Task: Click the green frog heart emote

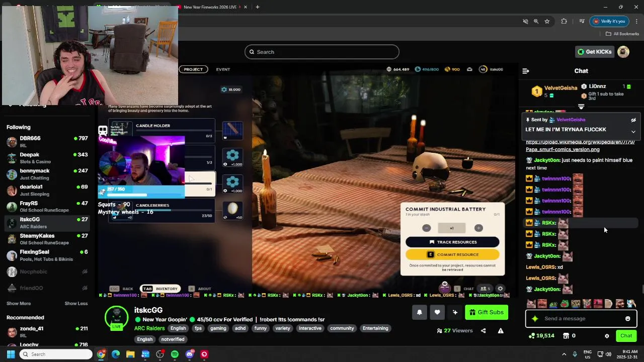Action: click(x=565, y=304)
